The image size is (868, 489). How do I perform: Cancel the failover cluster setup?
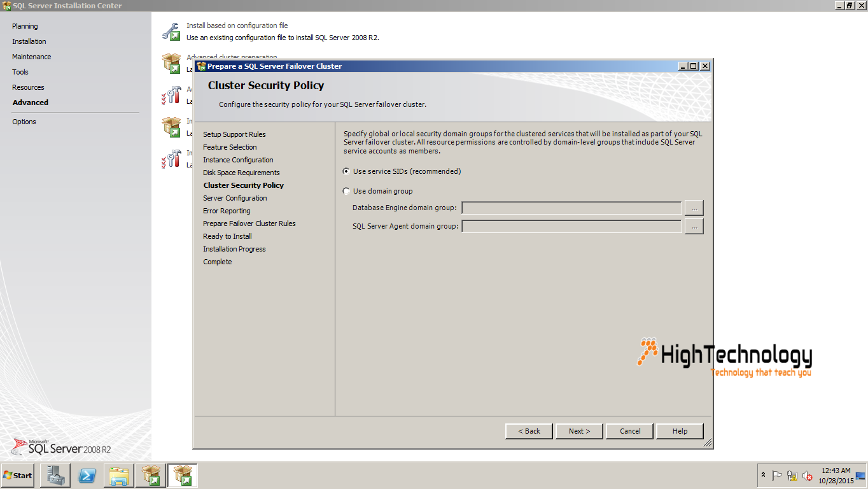tap(630, 431)
